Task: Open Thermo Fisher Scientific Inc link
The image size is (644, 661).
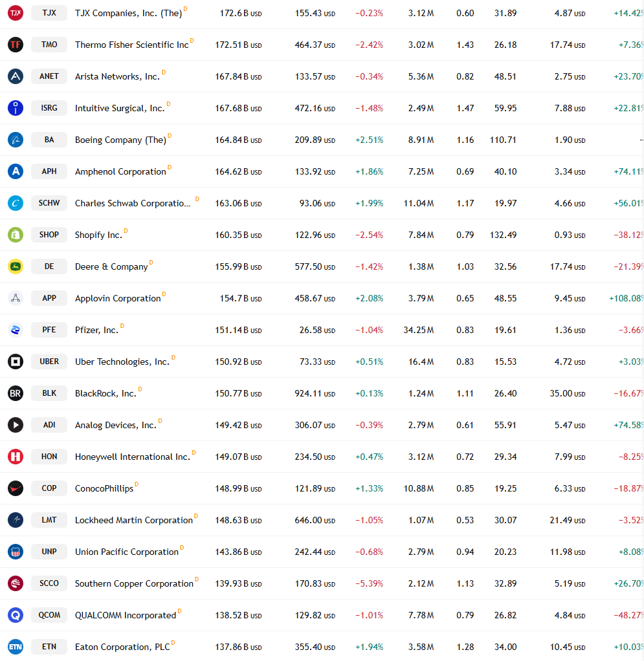Action: (131, 45)
